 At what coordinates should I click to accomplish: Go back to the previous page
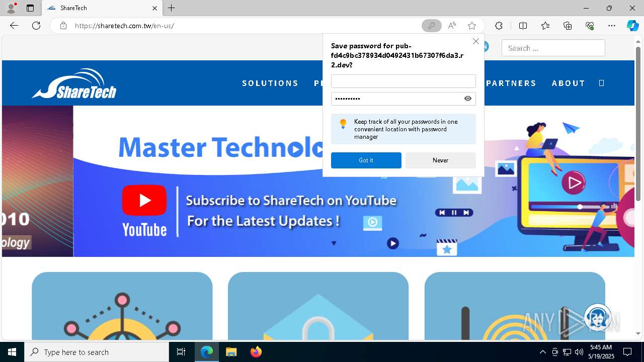click(14, 26)
